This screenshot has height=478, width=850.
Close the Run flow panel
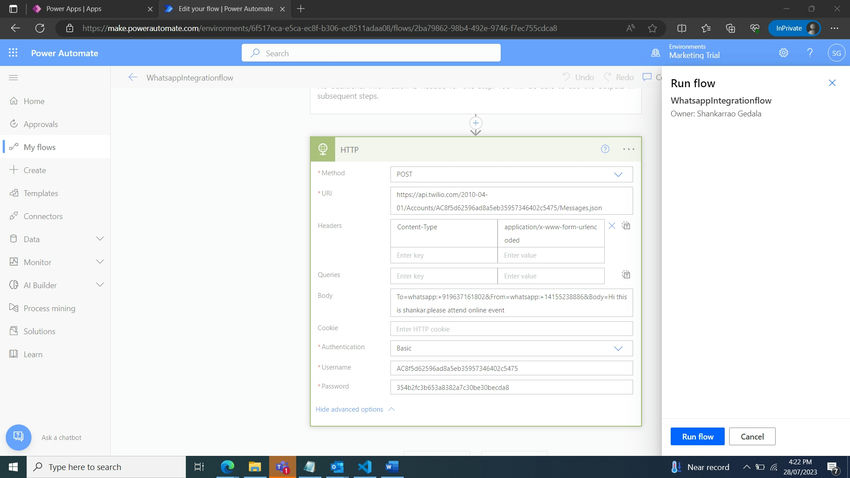tap(832, 83)
